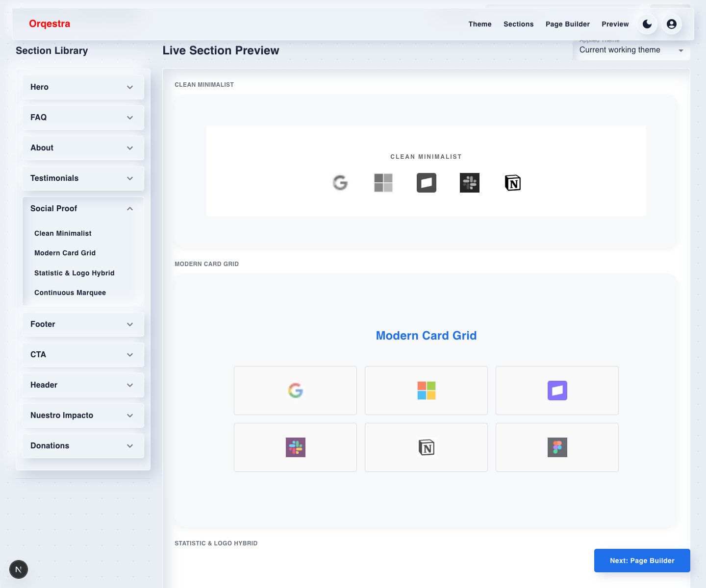Click the grayscale Microsoft logo in Clean Minimalist
Screen dimensions: 706x588
(x=383, y=183)
